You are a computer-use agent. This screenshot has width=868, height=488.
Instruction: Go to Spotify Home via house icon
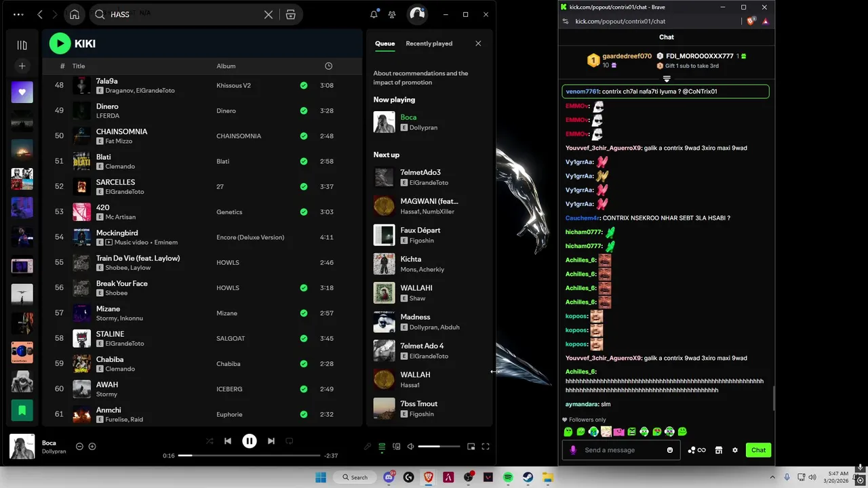(75, 14)
